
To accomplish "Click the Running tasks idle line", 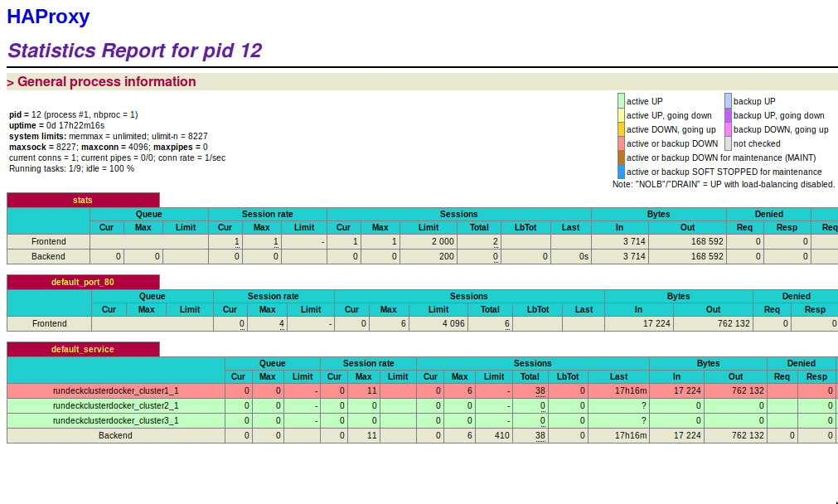I will tap(71, 168).
